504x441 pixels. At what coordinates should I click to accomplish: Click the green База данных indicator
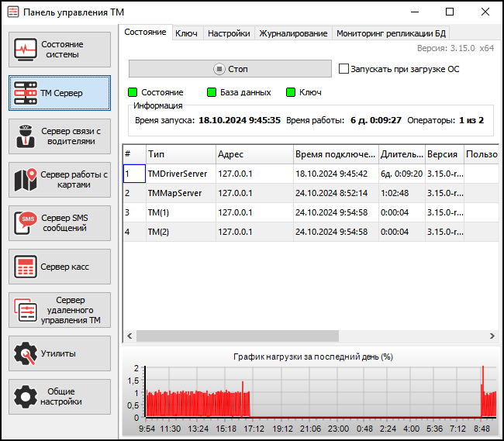click(212, 92)
